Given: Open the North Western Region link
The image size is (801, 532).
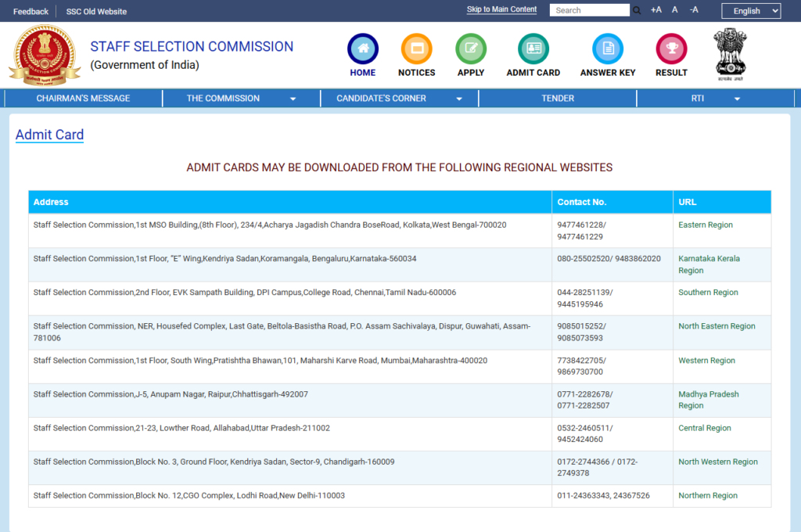Looking at the screenshot, I should coord(718,462).
